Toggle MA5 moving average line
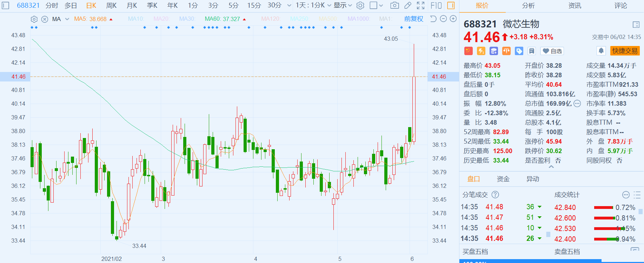Image resolution: width=644 pixels, height=263 pixels. tap(90, 19)
